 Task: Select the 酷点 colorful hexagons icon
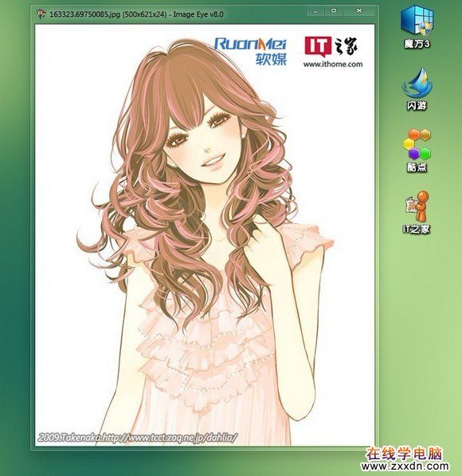(x=417, y=144)
